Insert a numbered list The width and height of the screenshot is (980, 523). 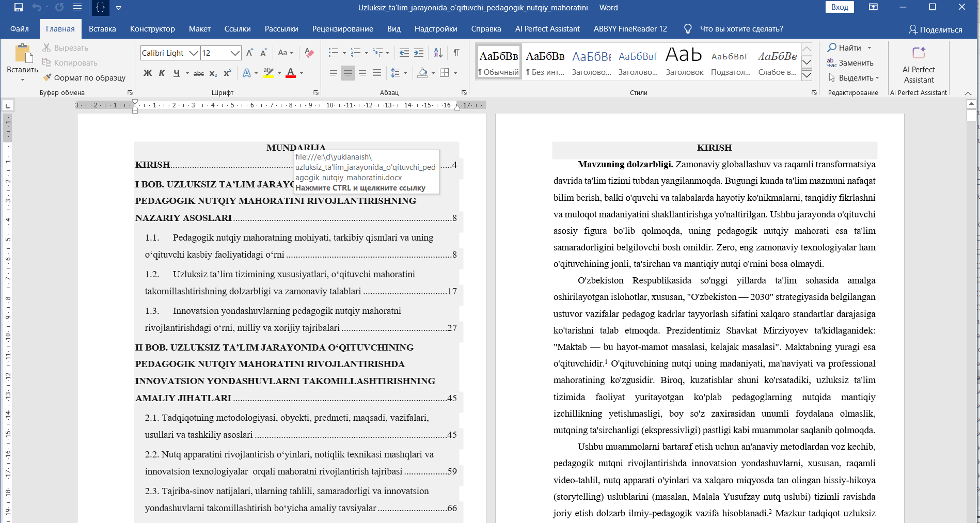click(356, 53)
